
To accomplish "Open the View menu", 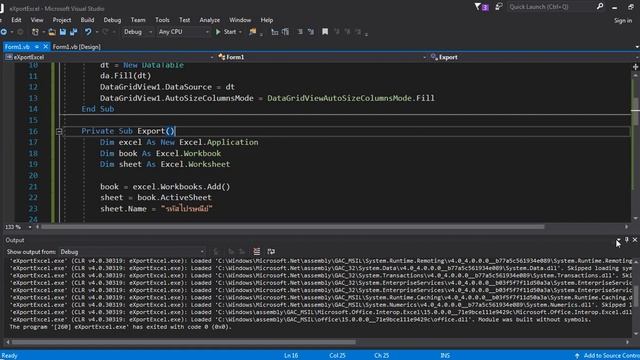I will click(x=37, y=20).
